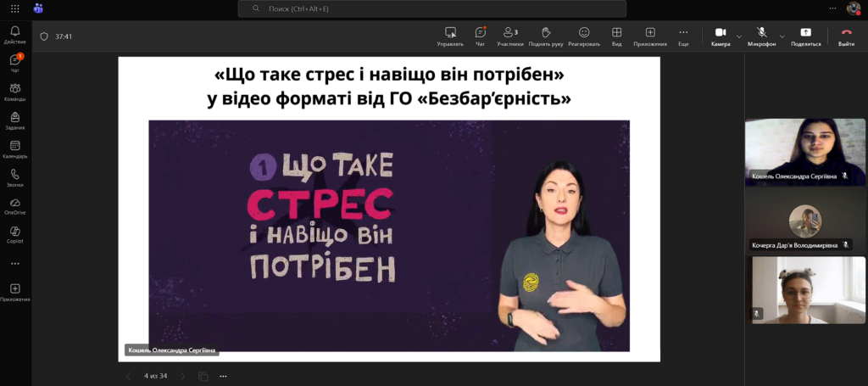Open OneDrive from the left sidebar
Image resolution: width=868 pixels, height=386 pixels.
(x=14, y=205)
